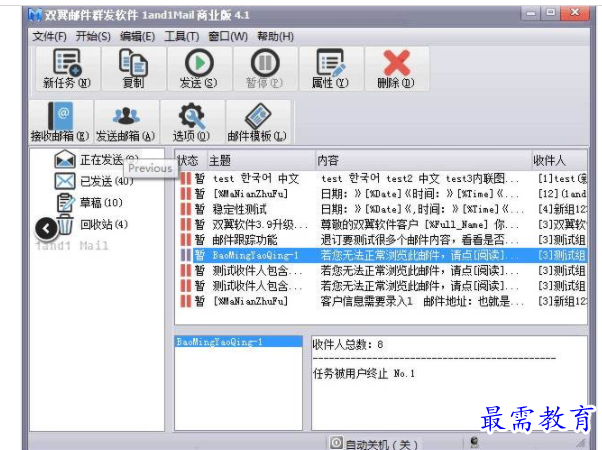Open the 编辑(E) menu
Screen dimensions: 602x450
(137, 36)
